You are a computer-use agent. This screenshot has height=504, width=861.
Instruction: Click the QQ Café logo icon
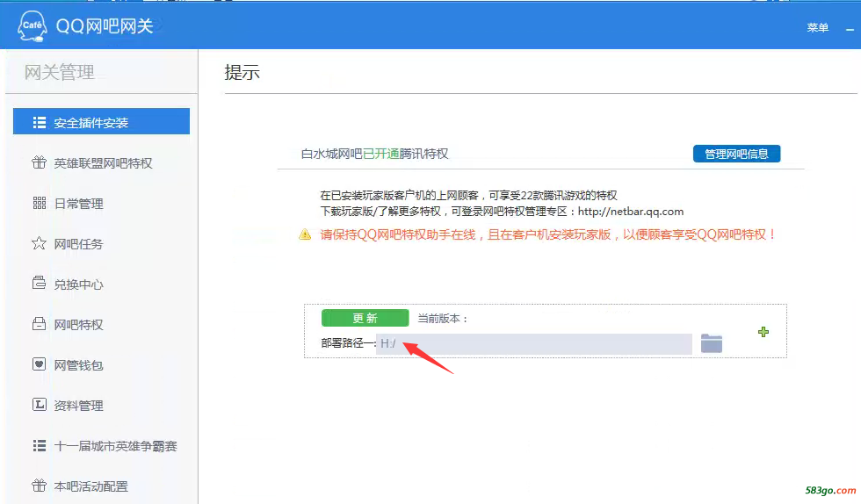[x=32, y=25]
